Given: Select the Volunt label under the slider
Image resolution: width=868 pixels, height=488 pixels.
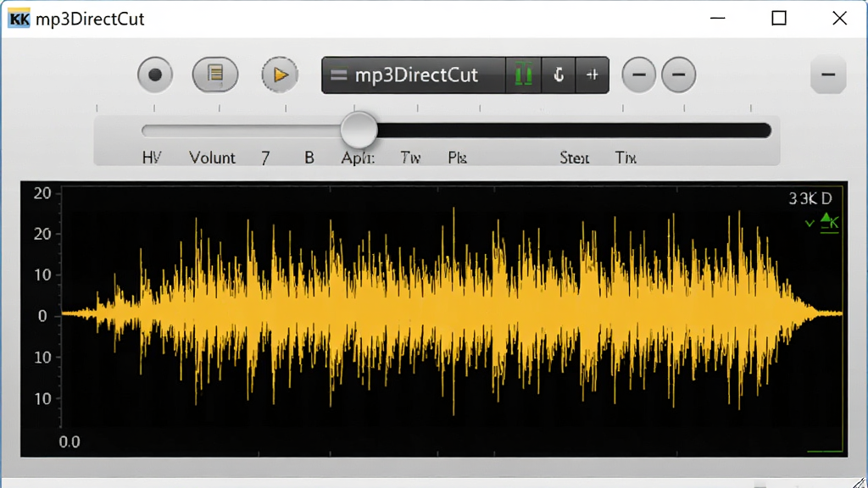Looking at the screenshot, I should pyautogui.click(x=212, y=158).
